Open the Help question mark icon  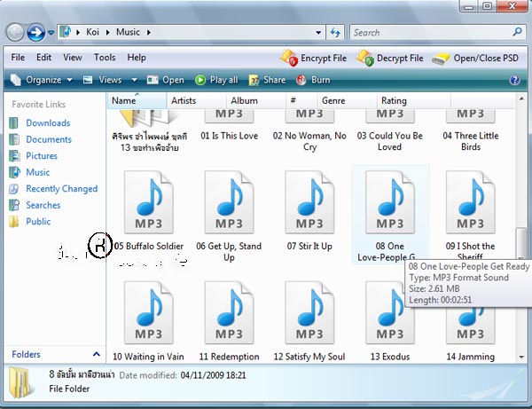[514, 80]
